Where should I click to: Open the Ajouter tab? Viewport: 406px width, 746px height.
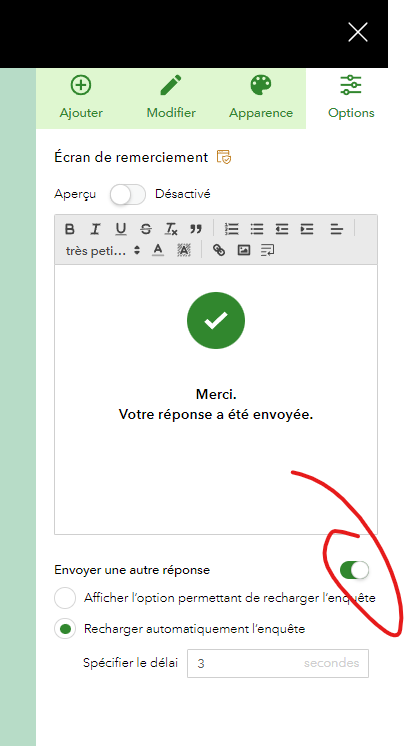tap(81, 98)
